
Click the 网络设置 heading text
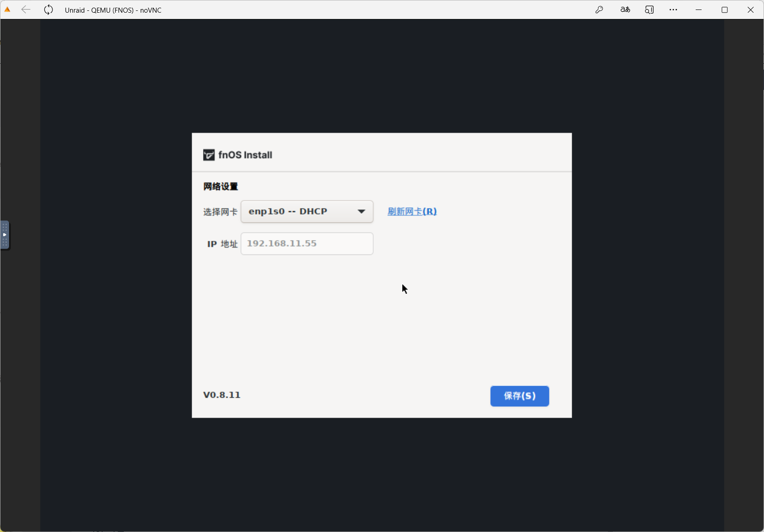click(220, 186)
